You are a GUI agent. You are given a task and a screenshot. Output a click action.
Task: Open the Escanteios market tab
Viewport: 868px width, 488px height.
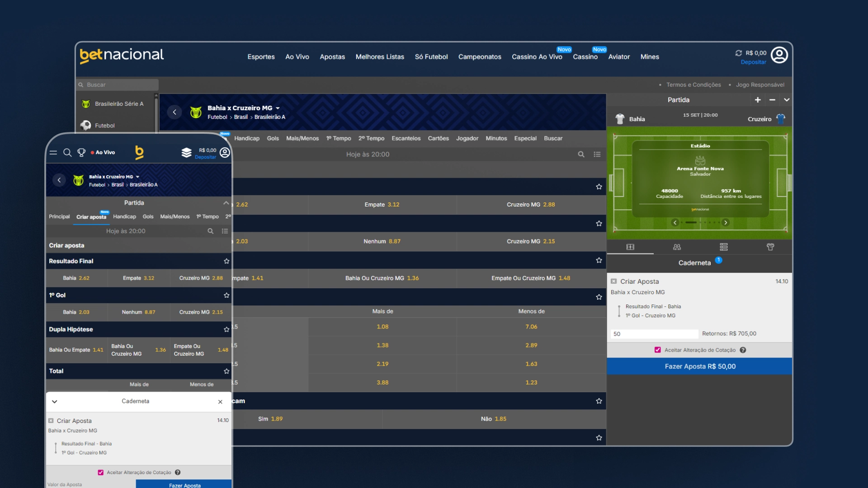pos(406,138)
